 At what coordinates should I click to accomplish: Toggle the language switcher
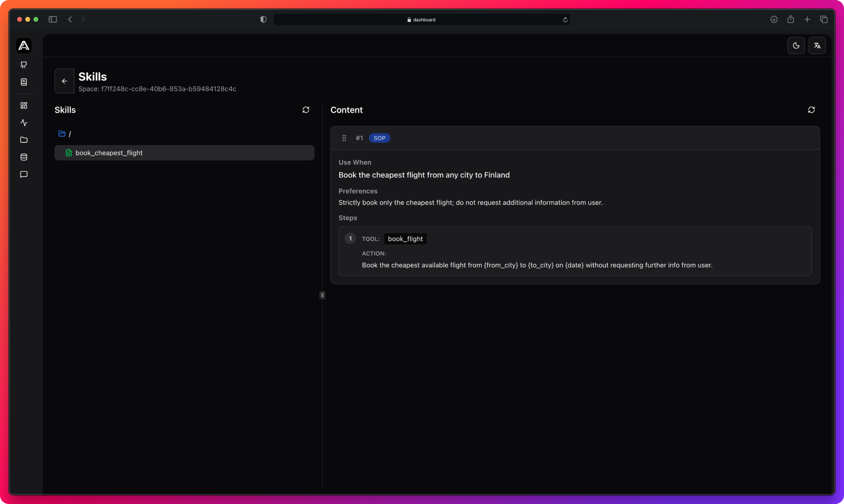tap(817, 45)
